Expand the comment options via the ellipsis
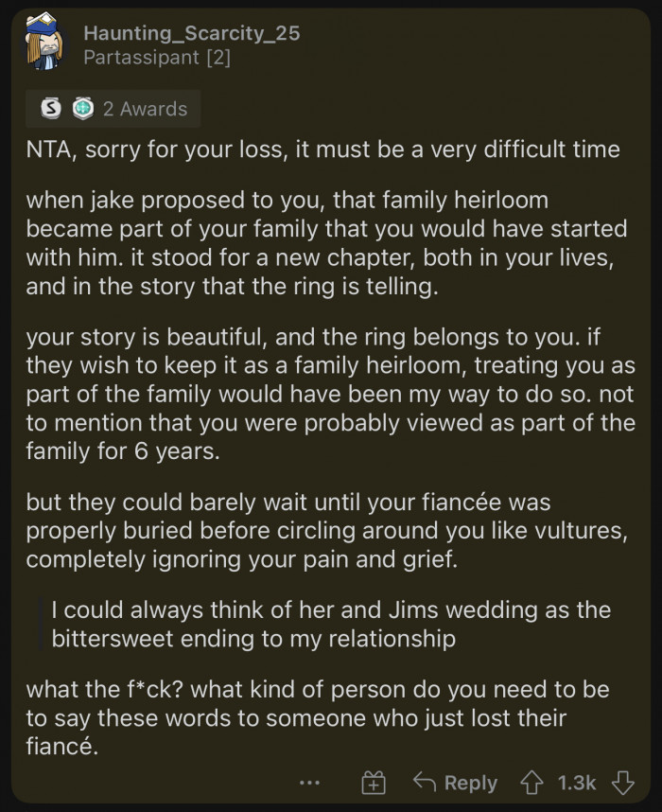The height and width of the screenshot is (812, 662). (x=310, y=785)
